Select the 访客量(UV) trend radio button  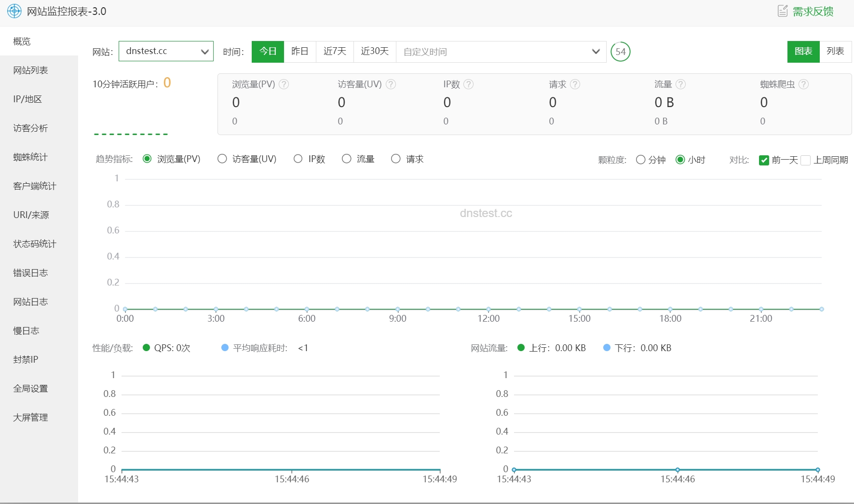(222, 159)
